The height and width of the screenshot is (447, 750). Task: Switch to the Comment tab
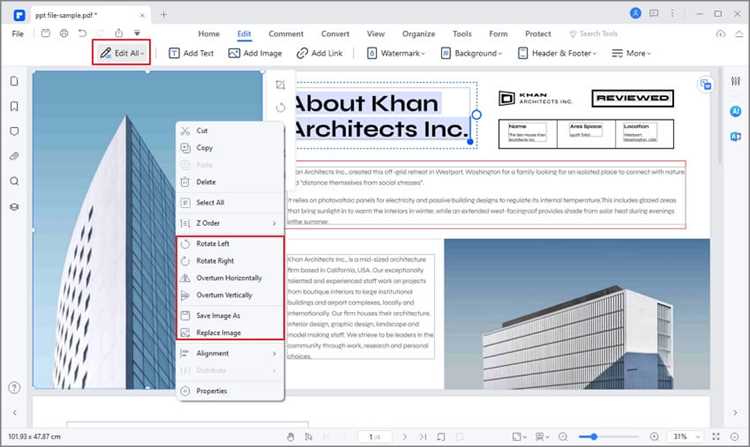[286, 34]
